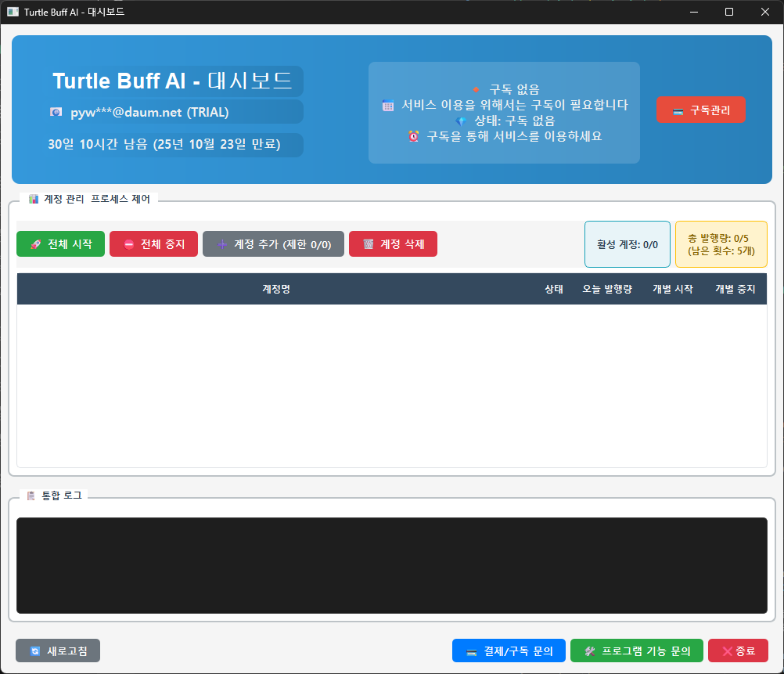Click 구독을 통해 서비스를 이용하세요 text

coord(514,136)
